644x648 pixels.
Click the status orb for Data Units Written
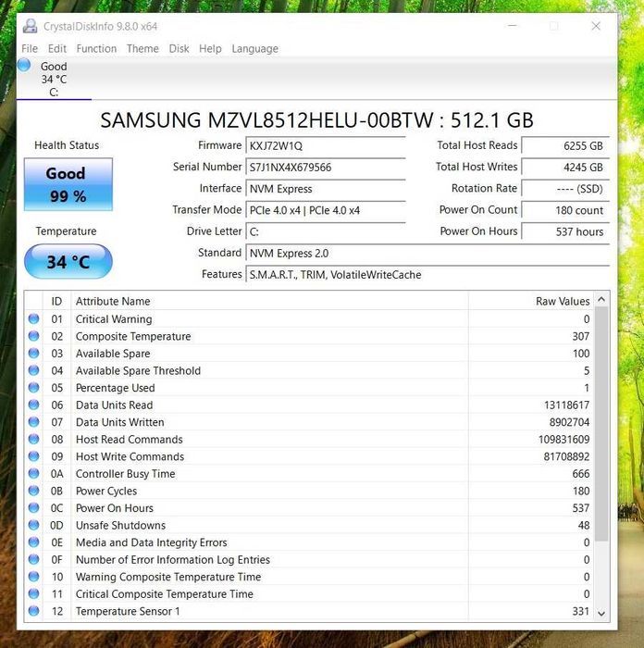34,422
